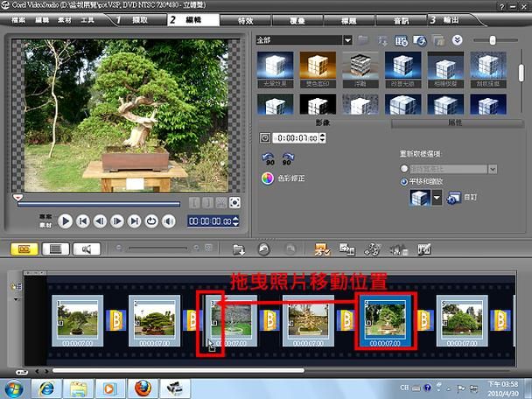Rotate the photo 90 degrees clockwise
532x399 pixels.
click(287, 158)
